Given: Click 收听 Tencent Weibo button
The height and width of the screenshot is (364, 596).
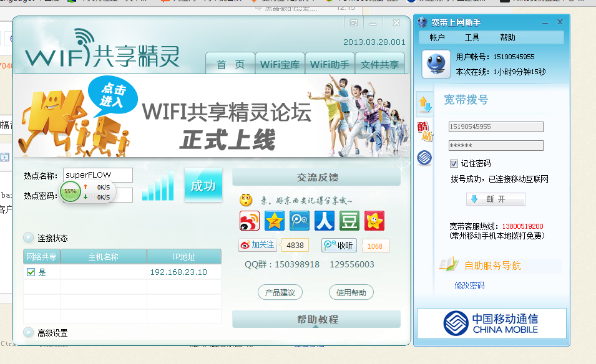Looking at the screenshot, I should [339, 245].
